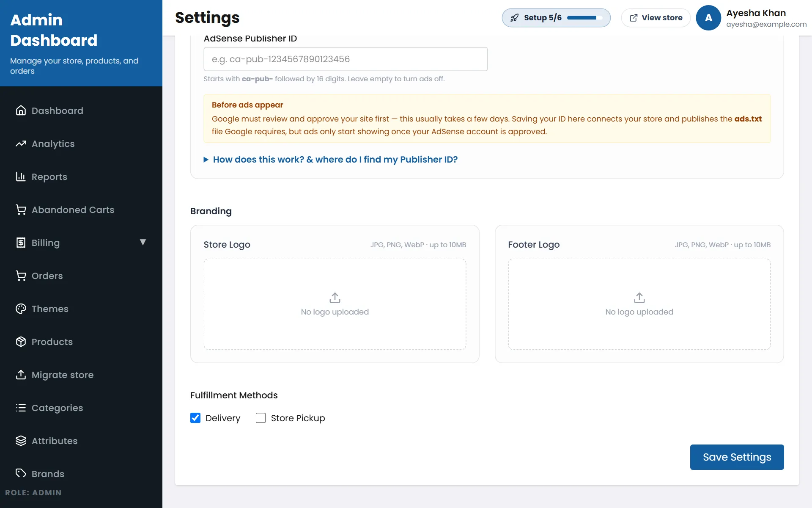Click the Migrate store label
812x508 pixels.
[63, 375]
